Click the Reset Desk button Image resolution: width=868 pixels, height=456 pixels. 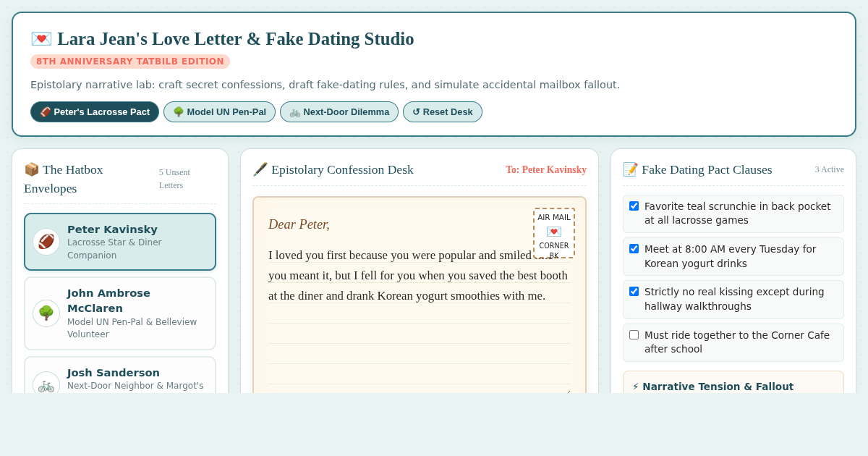point(443,111)
